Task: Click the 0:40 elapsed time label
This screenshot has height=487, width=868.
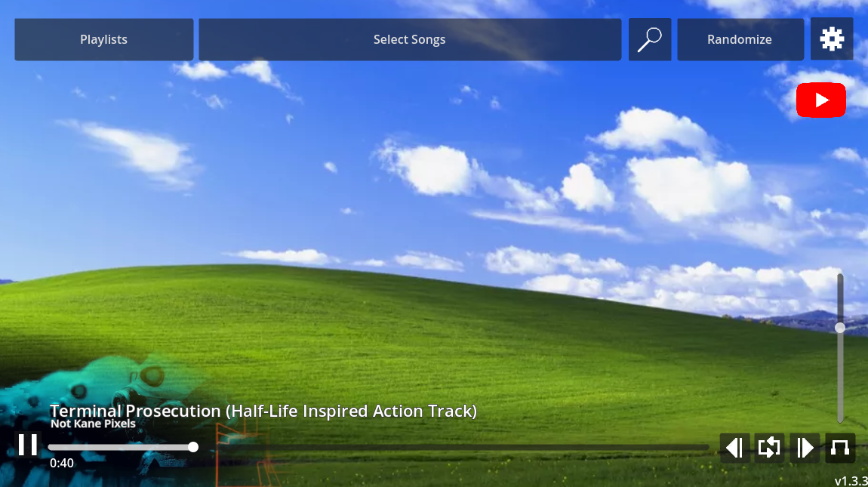Action: [x=62, y=464]
